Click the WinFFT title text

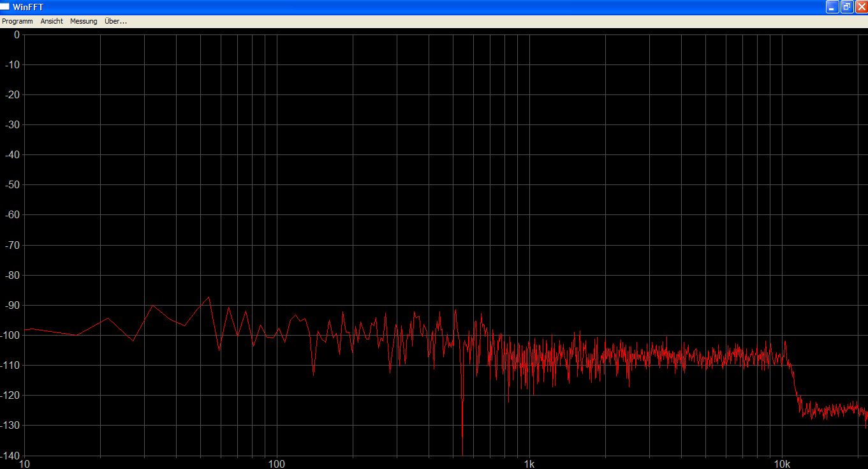(27, 7)
